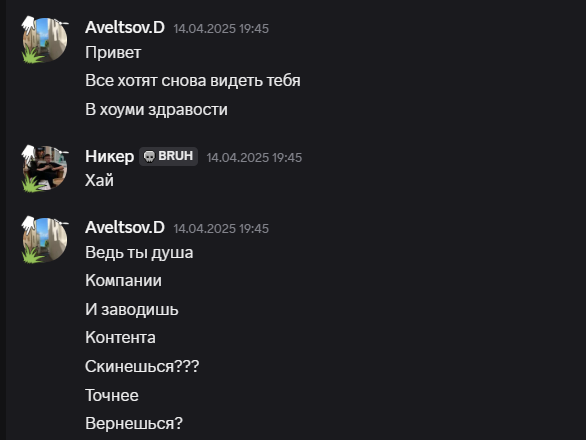Select the 'Точнее' message
This screenshot has height=440, width=586.
(x=112, y=395)
